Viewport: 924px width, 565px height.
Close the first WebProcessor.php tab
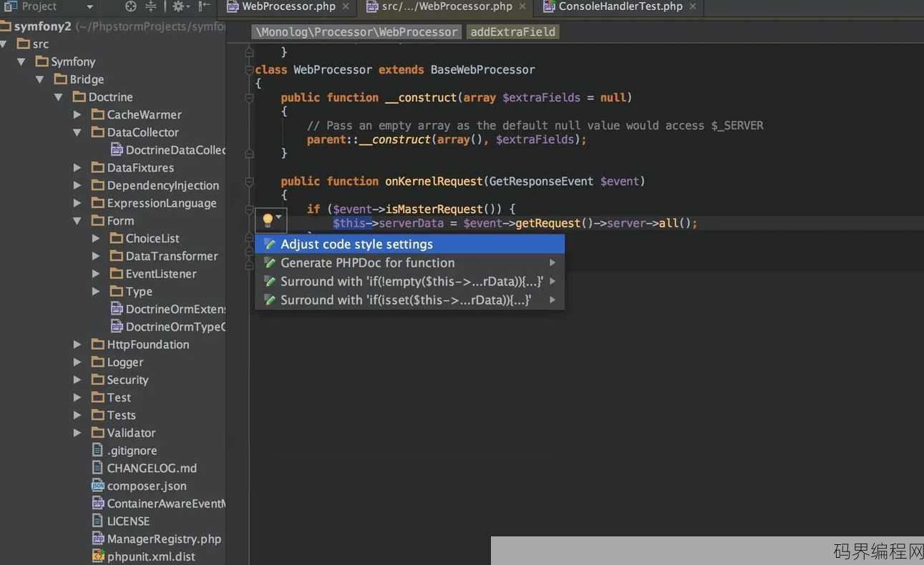click(x=346, y=6)
